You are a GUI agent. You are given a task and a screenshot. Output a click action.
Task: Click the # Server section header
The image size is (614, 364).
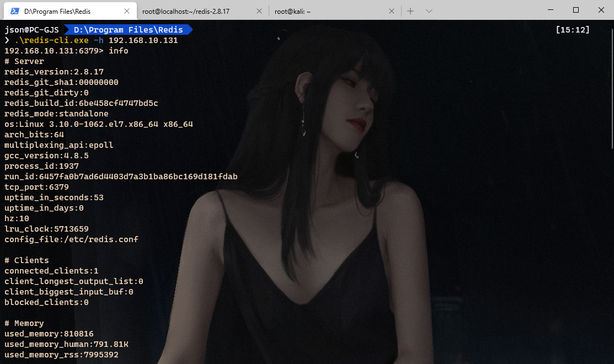[24, 61]
